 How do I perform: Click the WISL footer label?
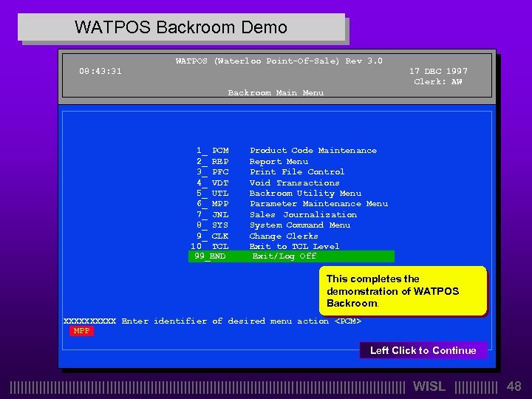[429, 386]
